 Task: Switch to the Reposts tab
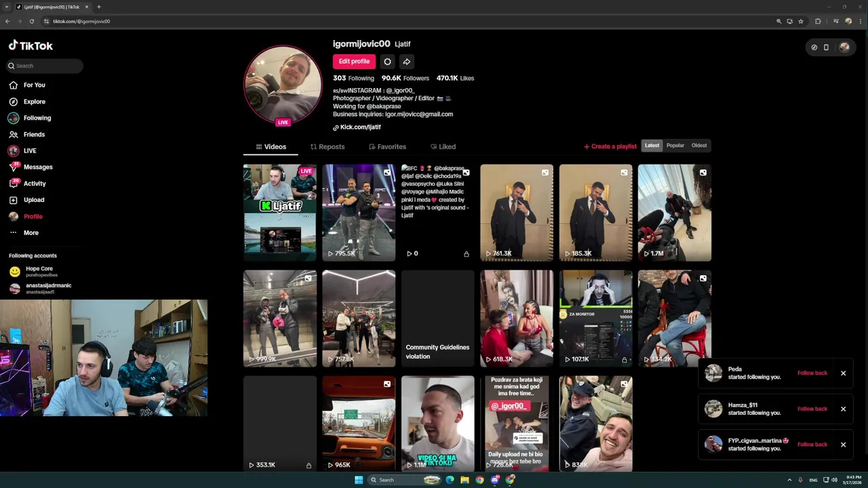(327, 146)
